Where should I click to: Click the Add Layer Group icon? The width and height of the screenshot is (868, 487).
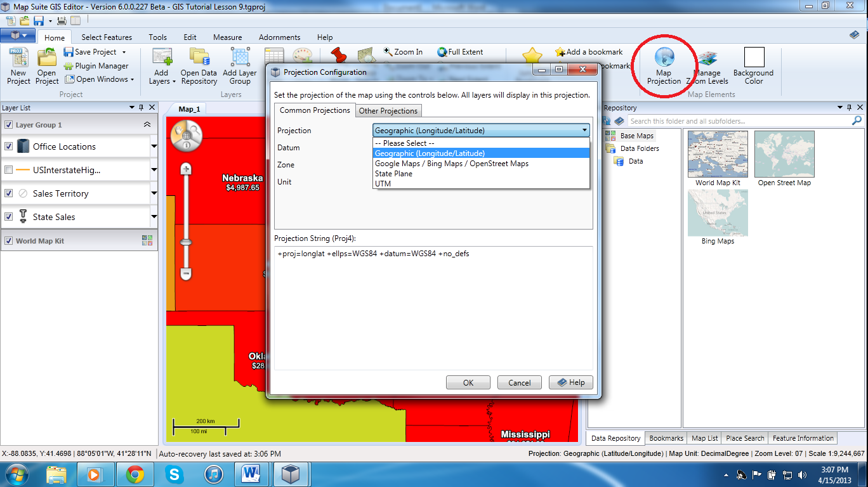(240, 58)
